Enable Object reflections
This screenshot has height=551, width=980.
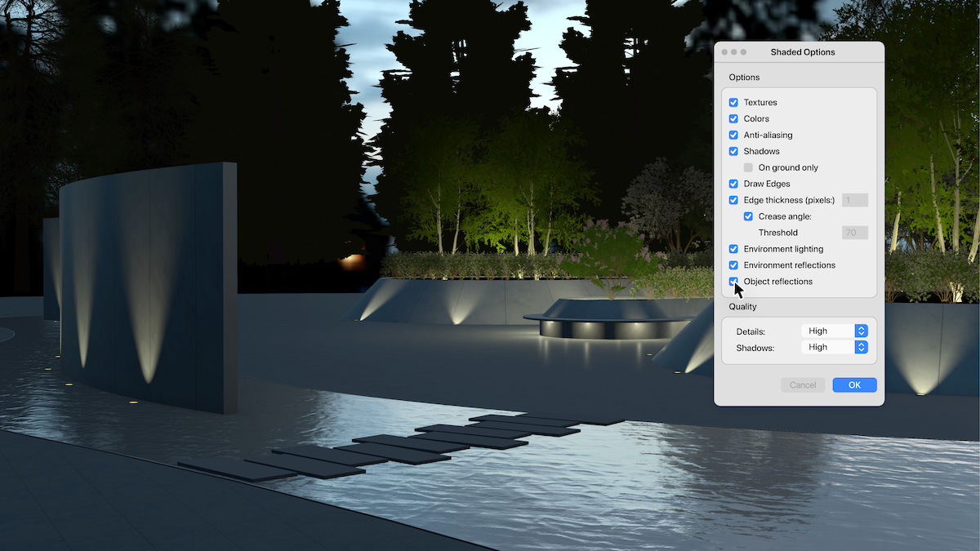pos(733,282)
